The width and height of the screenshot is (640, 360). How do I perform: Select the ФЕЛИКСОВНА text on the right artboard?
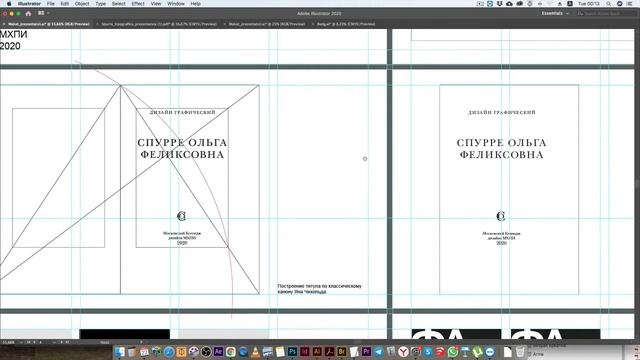[502, 155]
